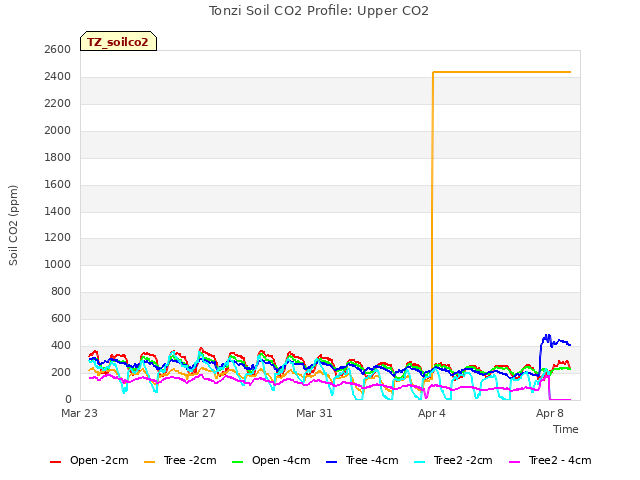640x480 pixels.
Task: Click the 800 y-axis label
Action: point(61,291)
